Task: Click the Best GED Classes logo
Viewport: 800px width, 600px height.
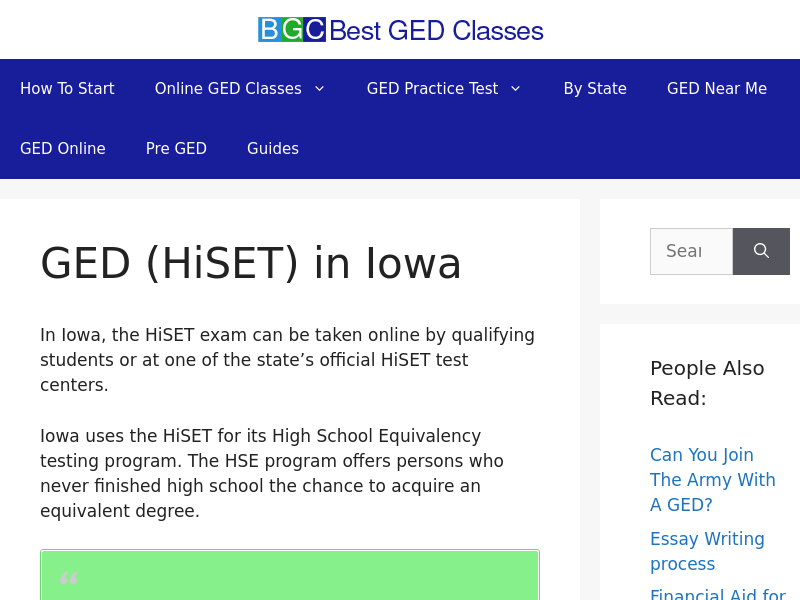Action: coord(401,30)
